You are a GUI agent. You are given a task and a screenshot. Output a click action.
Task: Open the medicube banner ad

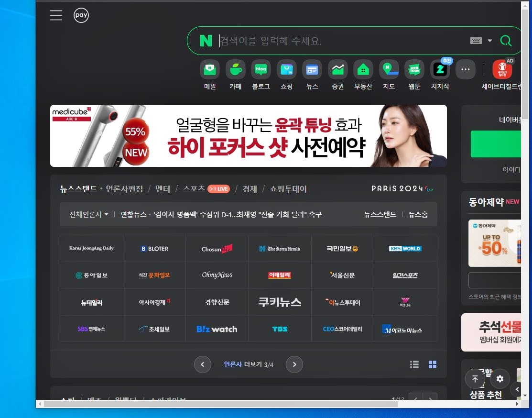[249, 136]
